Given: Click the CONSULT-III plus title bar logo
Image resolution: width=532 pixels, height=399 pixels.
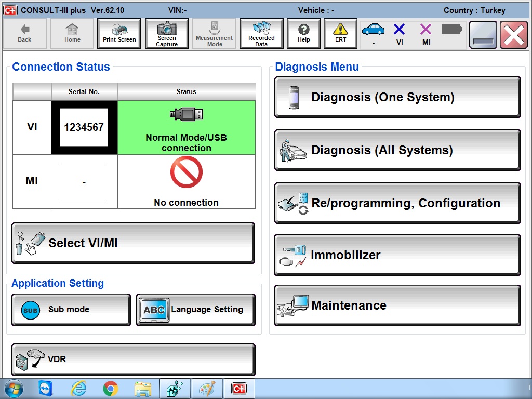Looking at the screenshot, I should (10, 10).
